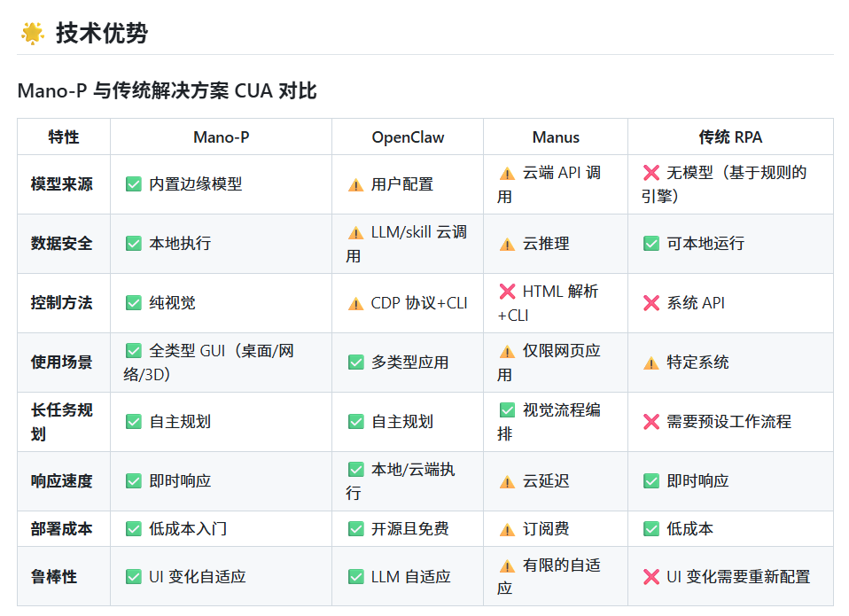The image size is (849, 616).
Task: Click the UI 变化自适应 cell text
Action: pos(198,576)
